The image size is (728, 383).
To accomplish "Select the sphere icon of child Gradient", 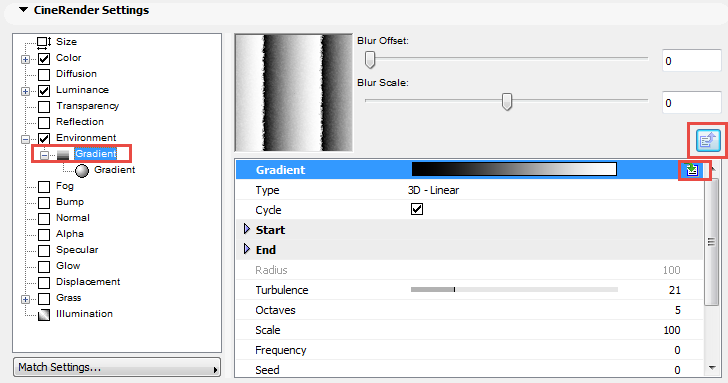I will (82, 171).
